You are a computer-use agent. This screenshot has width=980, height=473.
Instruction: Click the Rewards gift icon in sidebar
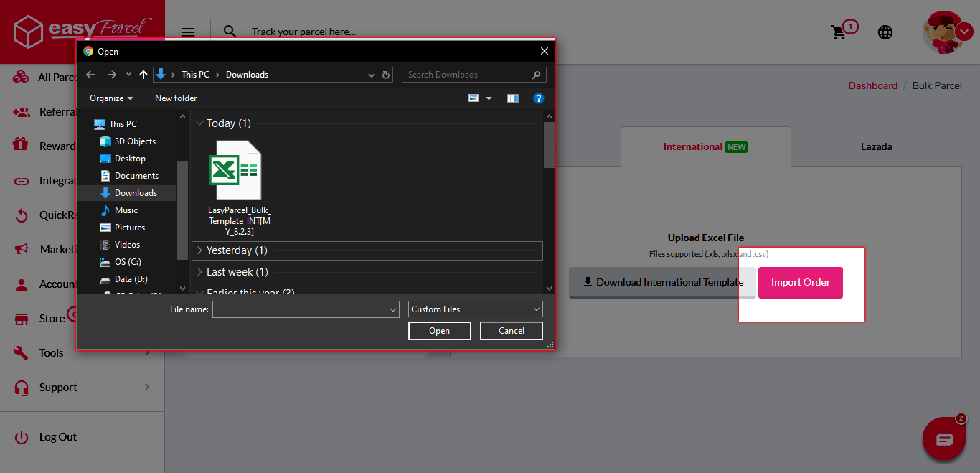21,146
